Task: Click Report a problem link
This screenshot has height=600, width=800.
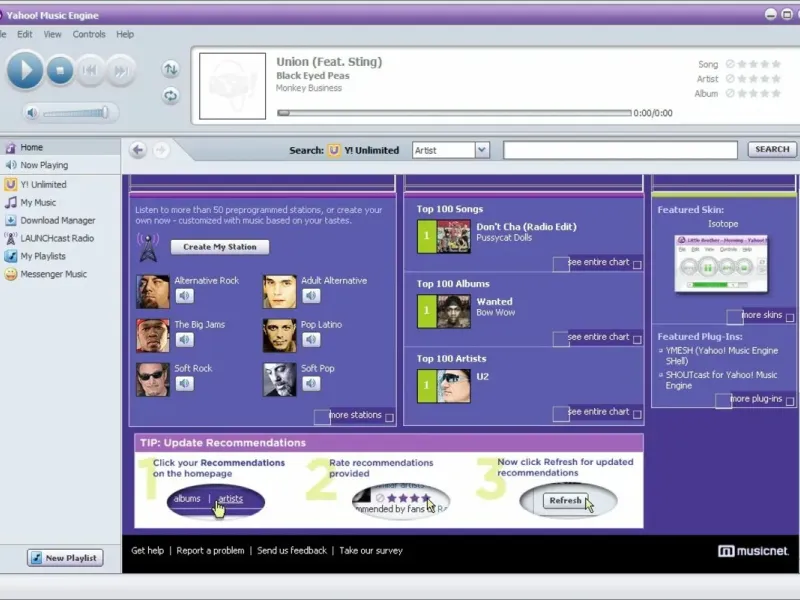Action: [210, 551]
